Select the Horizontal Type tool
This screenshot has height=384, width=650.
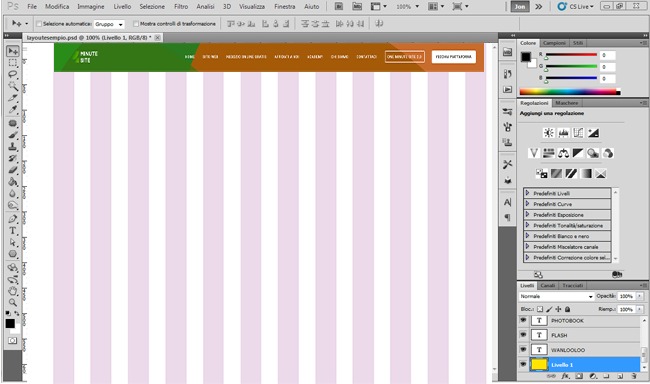[x=13, y=231]
